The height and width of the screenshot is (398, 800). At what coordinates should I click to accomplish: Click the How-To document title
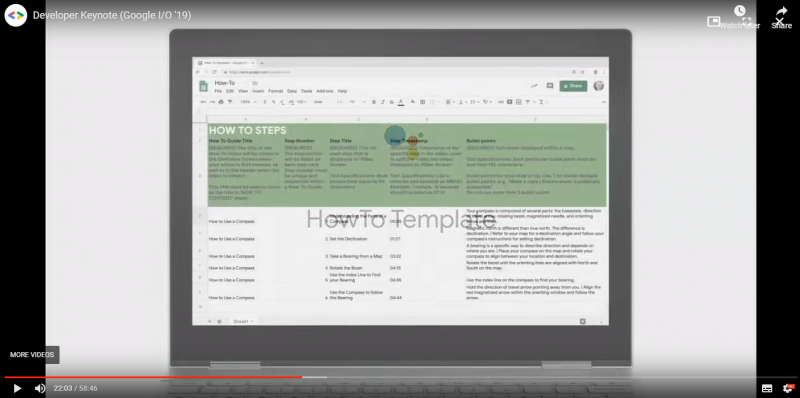point(224,83)
